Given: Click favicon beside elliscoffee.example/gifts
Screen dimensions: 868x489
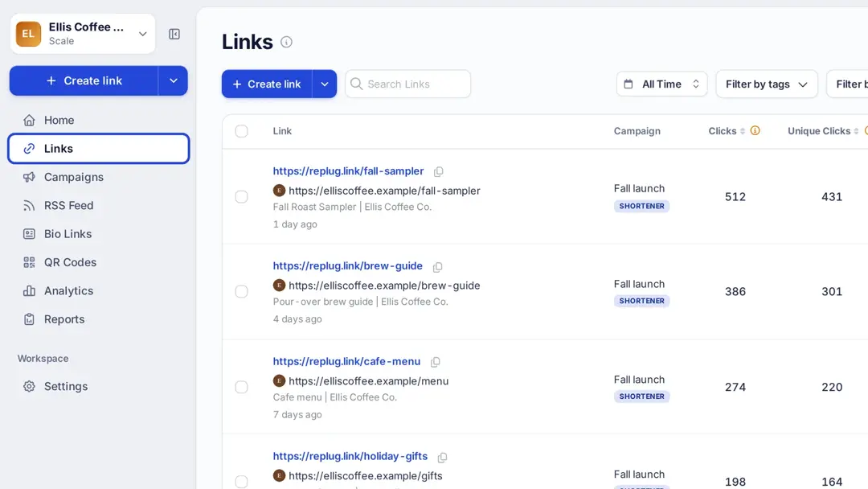Looking at the screenshot, I should pos(279,475).
